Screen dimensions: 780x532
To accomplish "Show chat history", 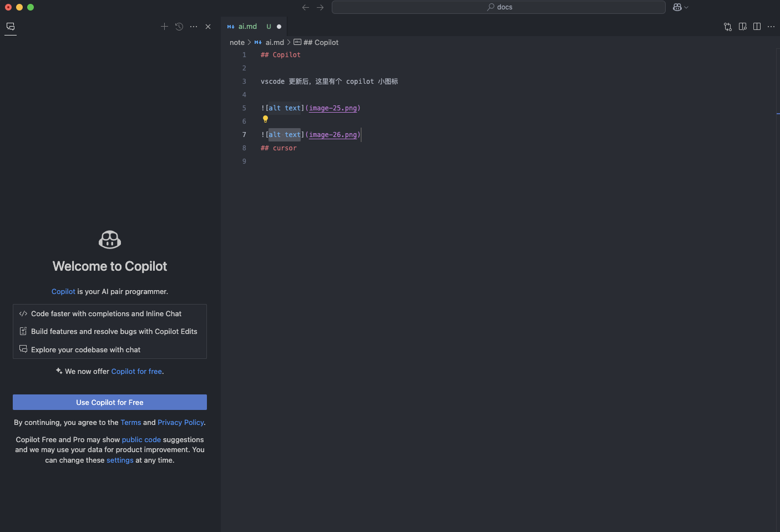I will coord(179,27).
